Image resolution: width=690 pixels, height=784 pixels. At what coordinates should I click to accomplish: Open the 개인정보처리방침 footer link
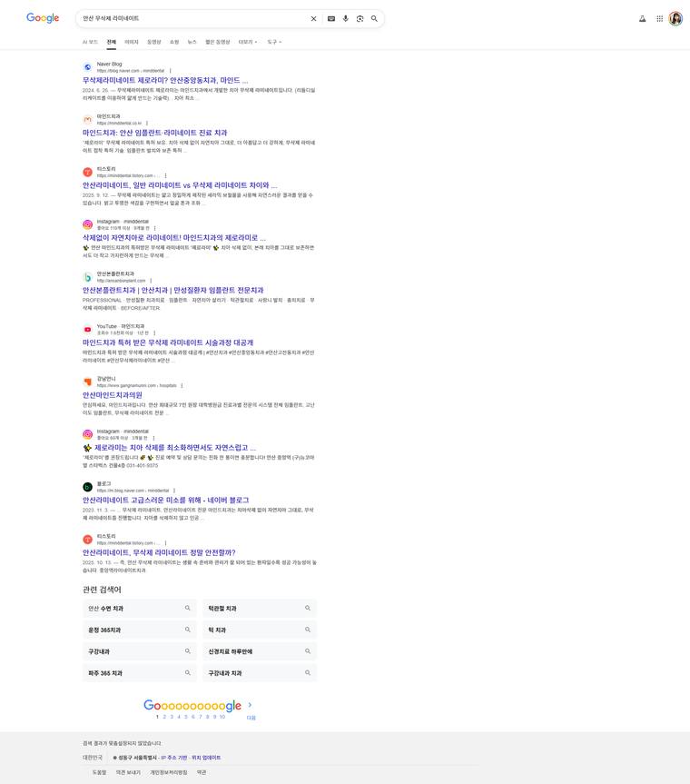click(169, 772)
